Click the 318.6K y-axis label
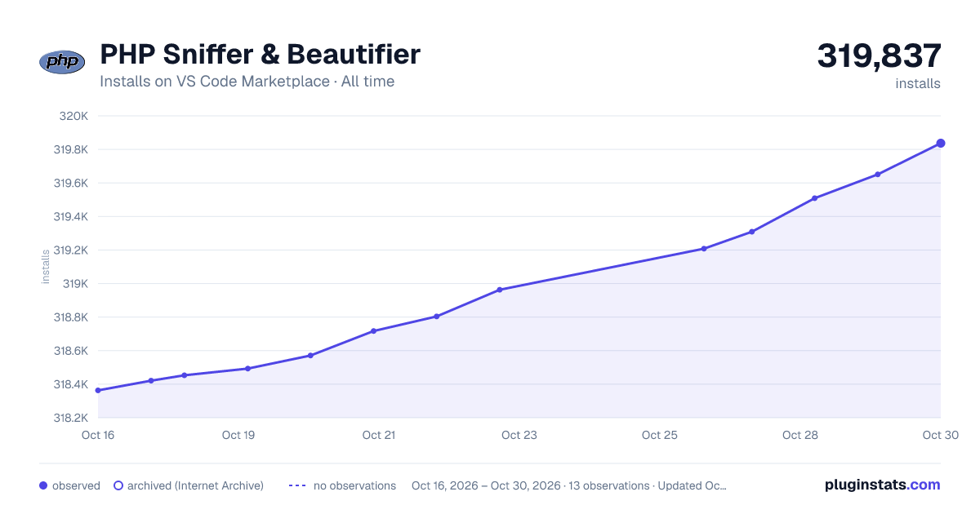The height and width of the screenshot is (514, 980). (71, 351)
